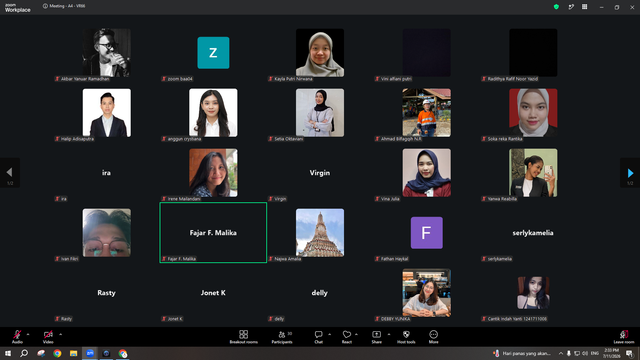
Task: Select the zoom baa04 participant tile
Action: pos(213,53)
